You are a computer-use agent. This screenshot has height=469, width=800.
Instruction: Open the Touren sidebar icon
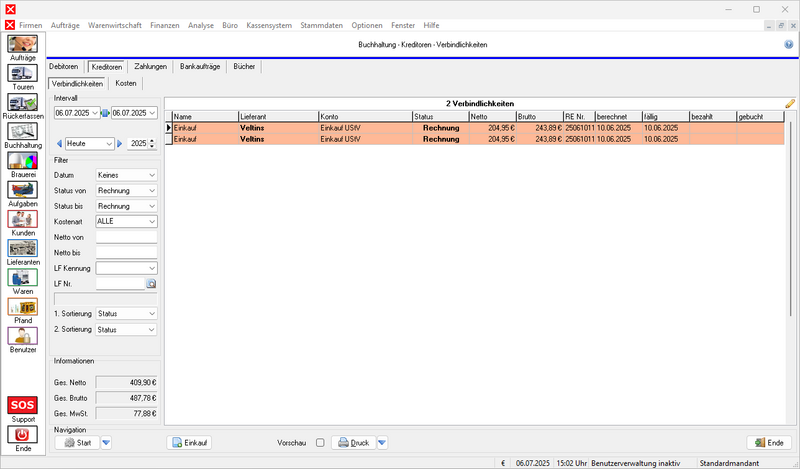coord(22,74)
